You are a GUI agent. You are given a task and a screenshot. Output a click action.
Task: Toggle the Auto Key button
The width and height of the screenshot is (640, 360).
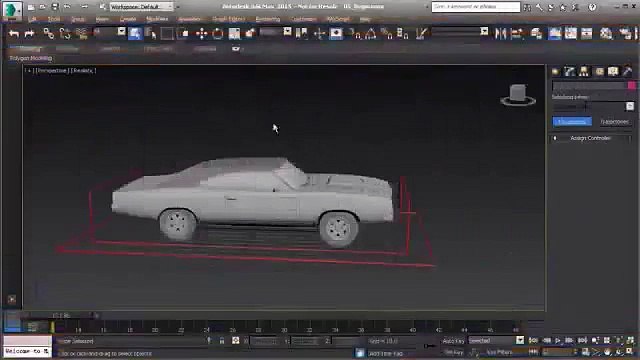click(x=453, y=341)
